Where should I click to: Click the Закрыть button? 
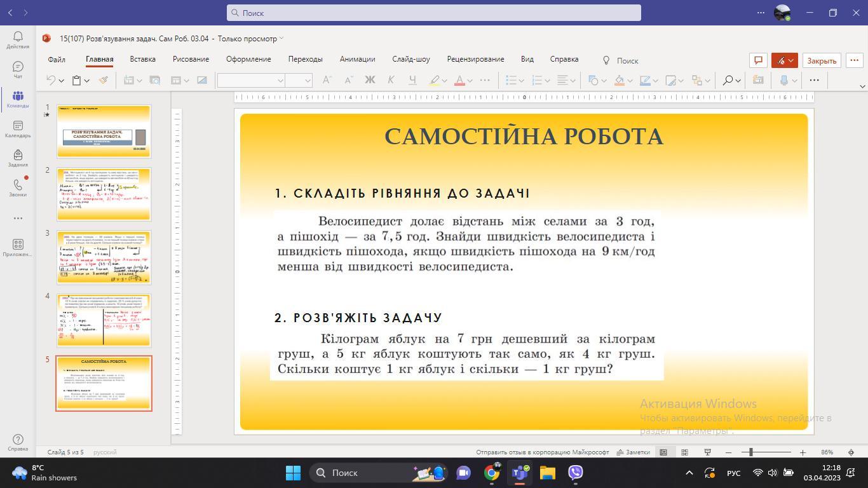click(822, 60)
